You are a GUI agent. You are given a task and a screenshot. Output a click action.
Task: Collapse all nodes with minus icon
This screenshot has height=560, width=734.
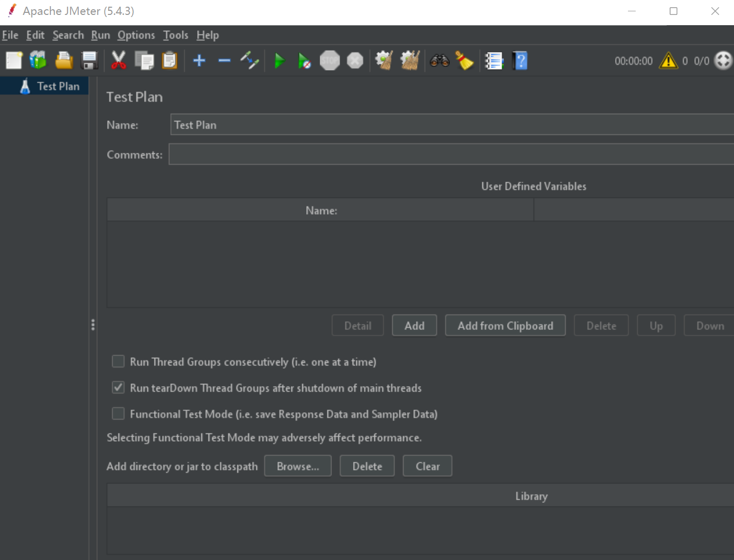point(224,61)
